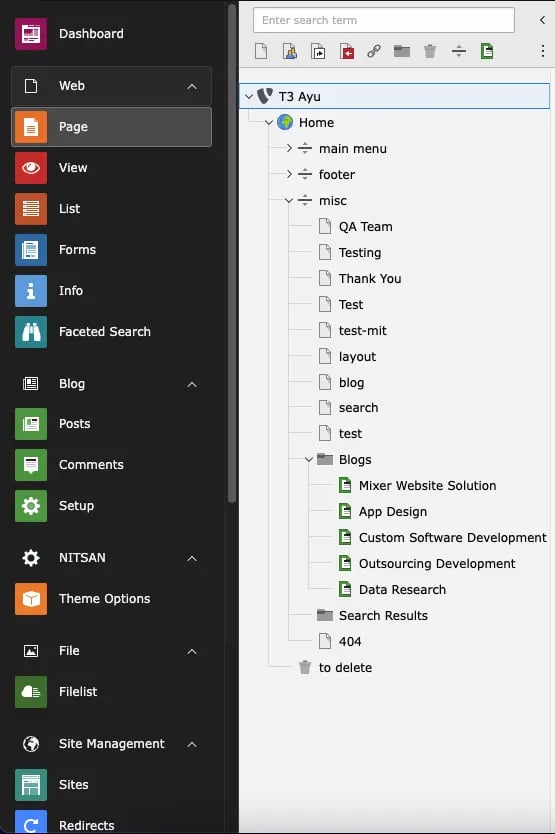Select the Thank You page
Screen dimensions: 555x834
370,278
